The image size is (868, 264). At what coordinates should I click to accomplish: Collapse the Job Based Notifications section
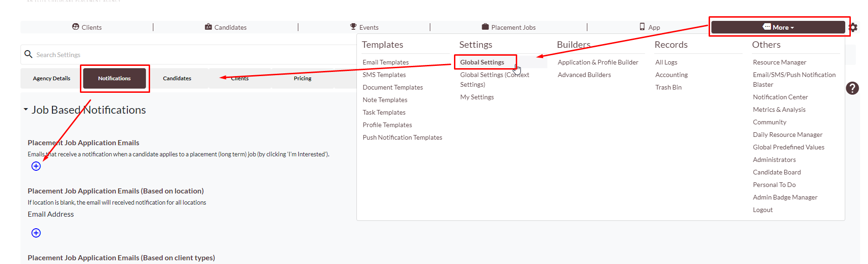click(x=26, y=110)
